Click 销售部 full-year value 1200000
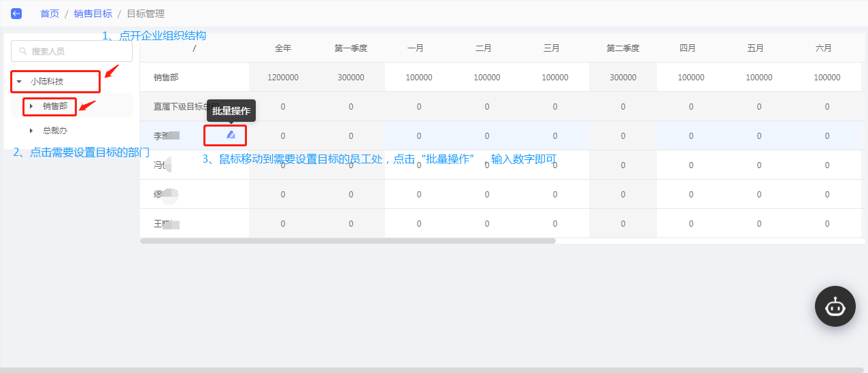 pos(283,78)
